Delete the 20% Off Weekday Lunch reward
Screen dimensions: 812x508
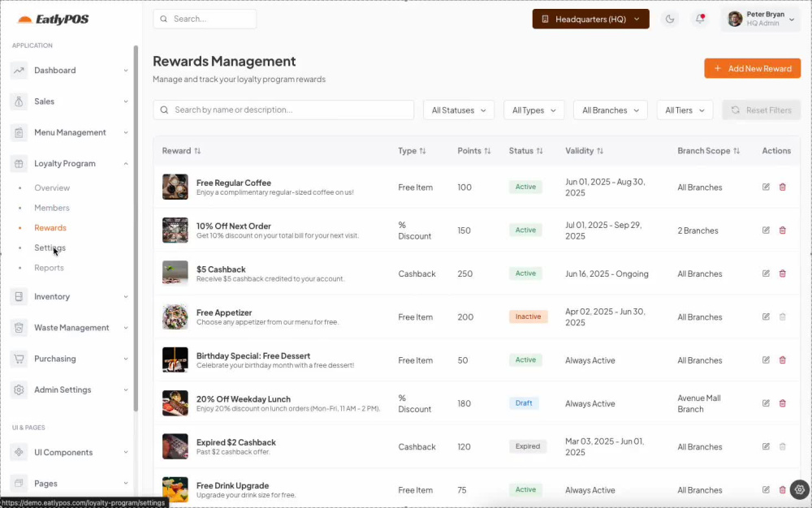pyautogui.click(x=783, y=403)
